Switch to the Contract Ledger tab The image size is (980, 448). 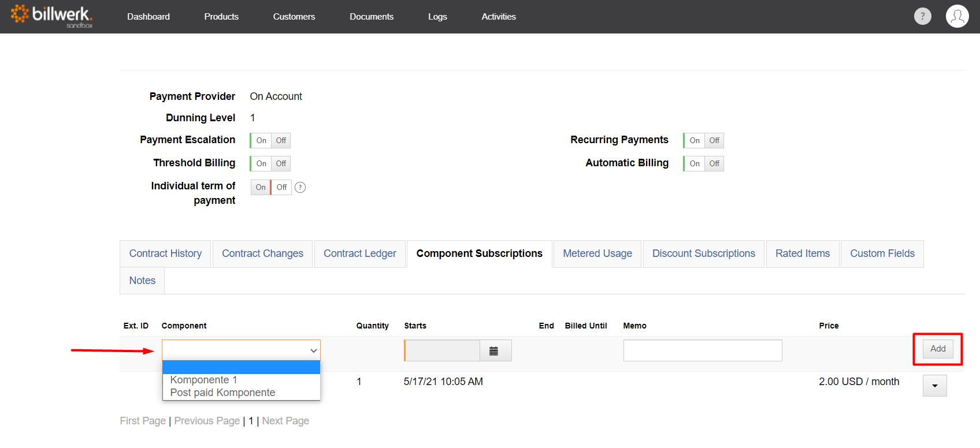pyautogui.click(x=360, y=253)
